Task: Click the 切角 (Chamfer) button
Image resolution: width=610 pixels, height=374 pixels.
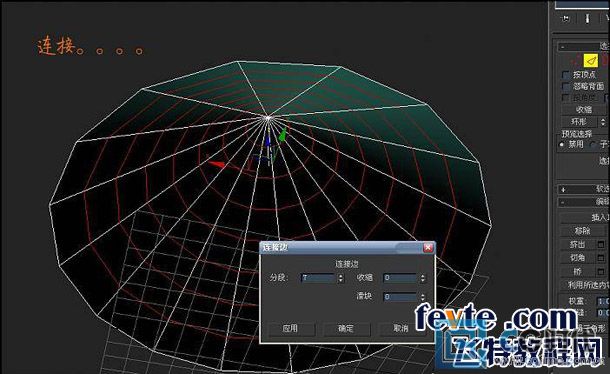Action: pos(578,258)
